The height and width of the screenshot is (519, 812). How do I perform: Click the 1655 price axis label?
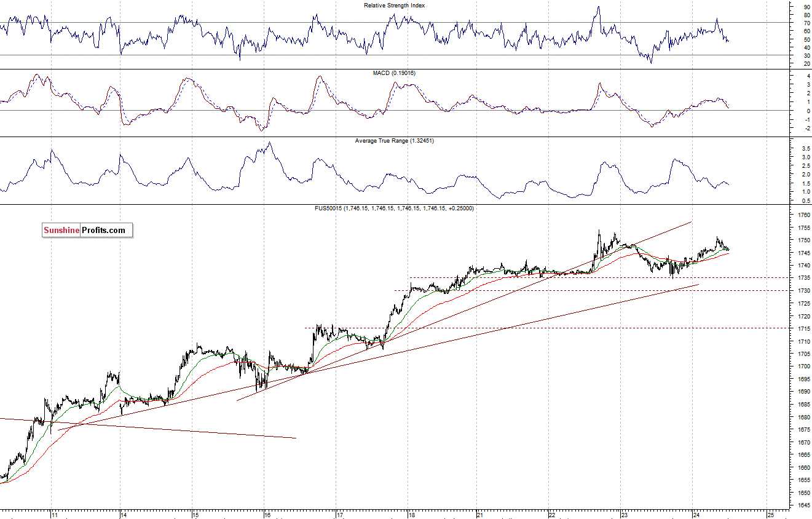tap(803, 480)
